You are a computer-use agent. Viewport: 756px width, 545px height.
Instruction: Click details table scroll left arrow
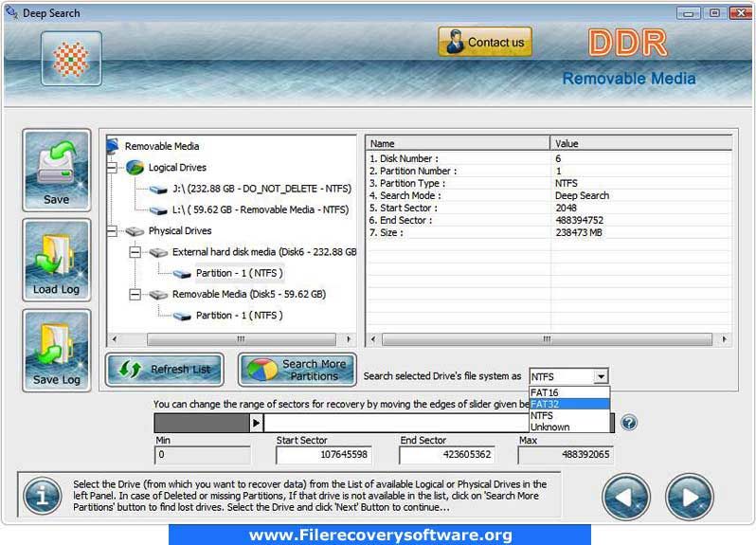point(372,339)
